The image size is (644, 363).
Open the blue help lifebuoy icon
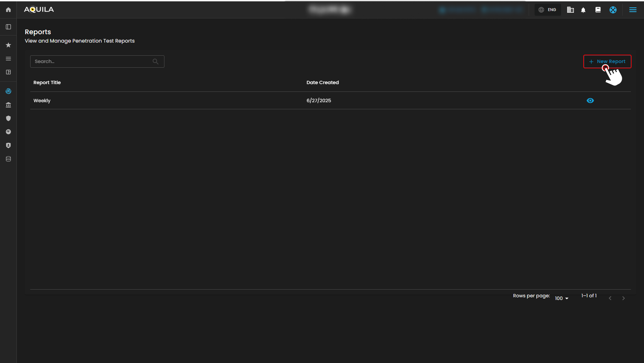[613, 10]
